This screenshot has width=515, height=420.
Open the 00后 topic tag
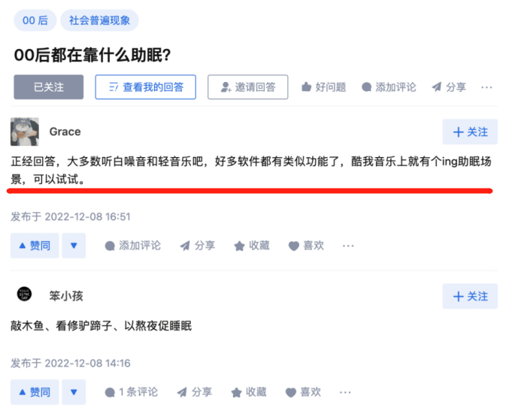[35, 20]
